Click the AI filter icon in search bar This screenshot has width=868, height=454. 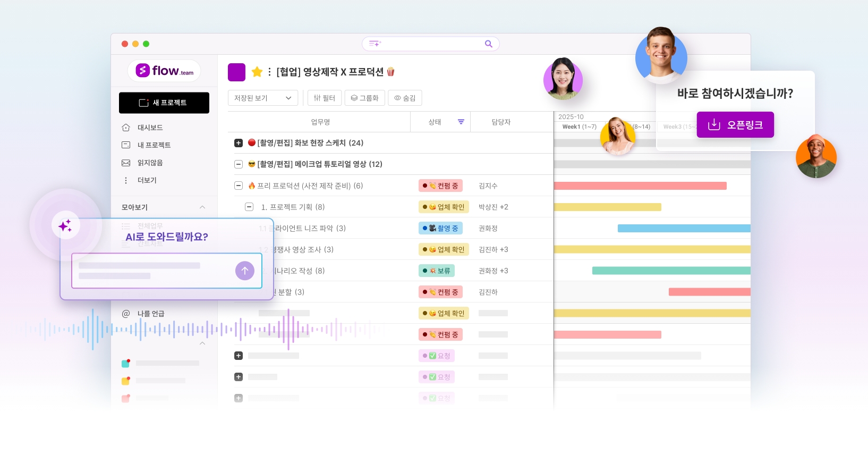click(x=375, y=44)
